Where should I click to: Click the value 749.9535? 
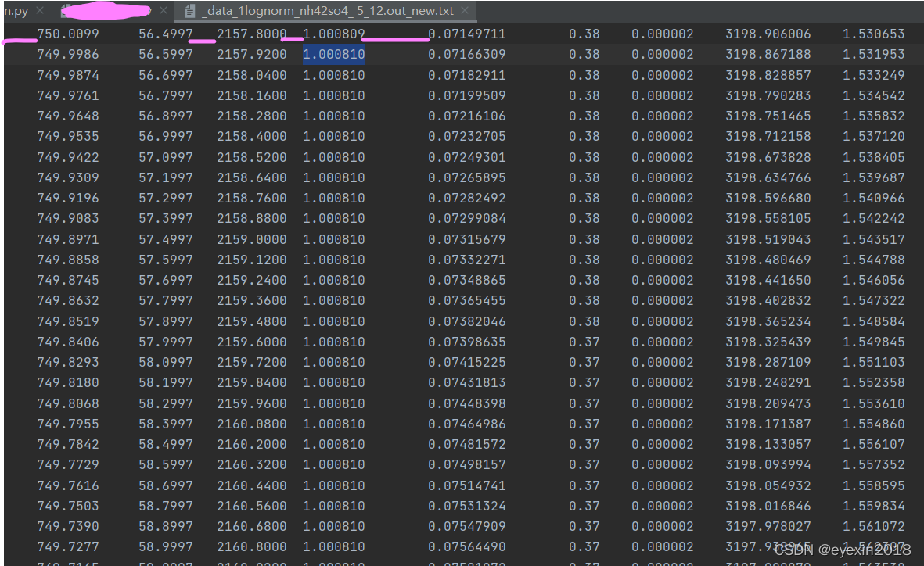coord(68,137)
